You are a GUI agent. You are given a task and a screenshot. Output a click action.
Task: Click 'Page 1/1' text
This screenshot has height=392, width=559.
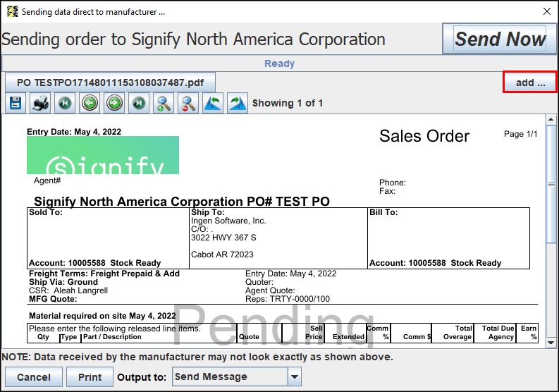coord(520,134)
